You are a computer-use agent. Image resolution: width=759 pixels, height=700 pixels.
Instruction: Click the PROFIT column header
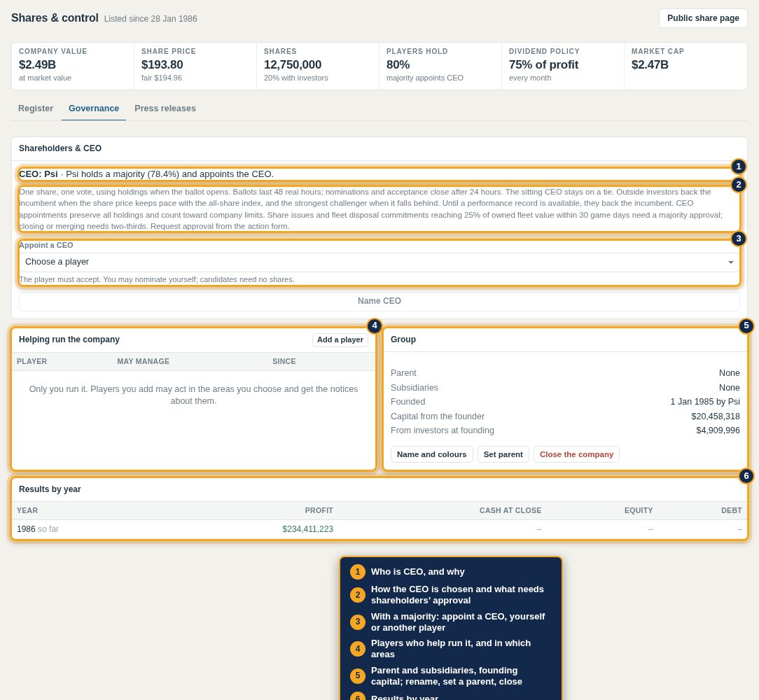click(319, 511)
